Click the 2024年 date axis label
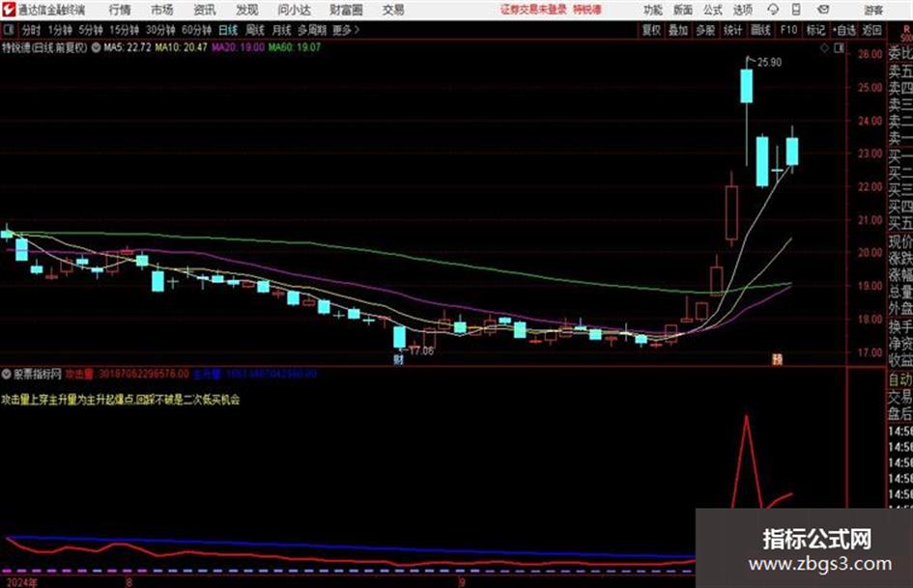Screen dimensions: 913x588 point(21,582)
